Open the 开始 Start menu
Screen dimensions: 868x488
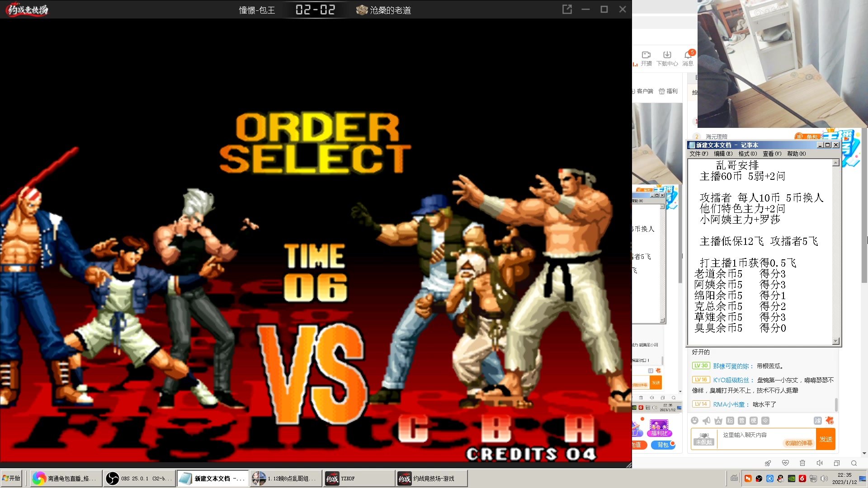click(12, 479)
